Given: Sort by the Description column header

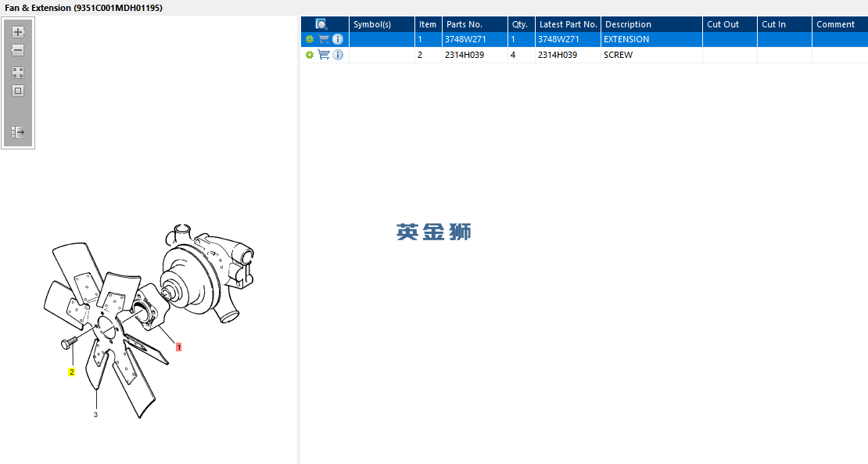Looking at the screenshot, I should point(651,24).
